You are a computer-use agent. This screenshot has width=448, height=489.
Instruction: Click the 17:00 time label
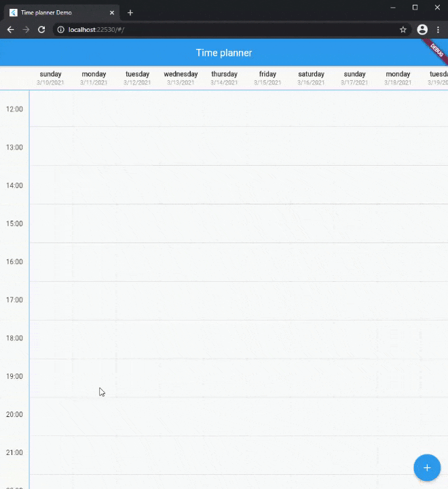[14, 300]
